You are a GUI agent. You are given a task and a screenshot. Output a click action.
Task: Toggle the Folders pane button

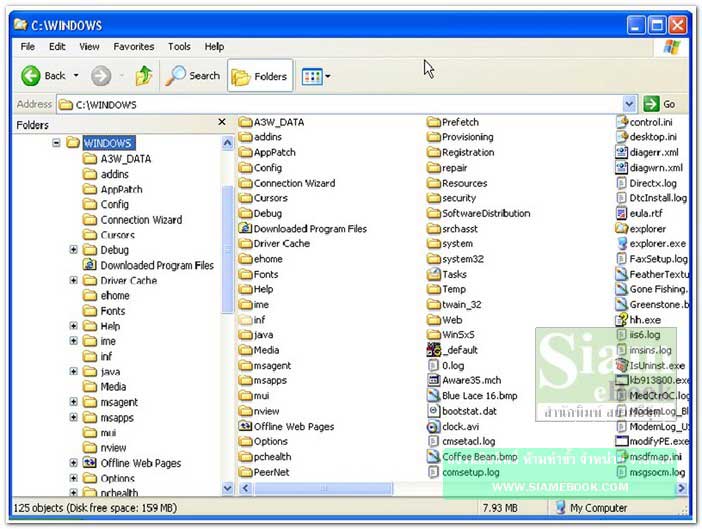pos(260,76)
